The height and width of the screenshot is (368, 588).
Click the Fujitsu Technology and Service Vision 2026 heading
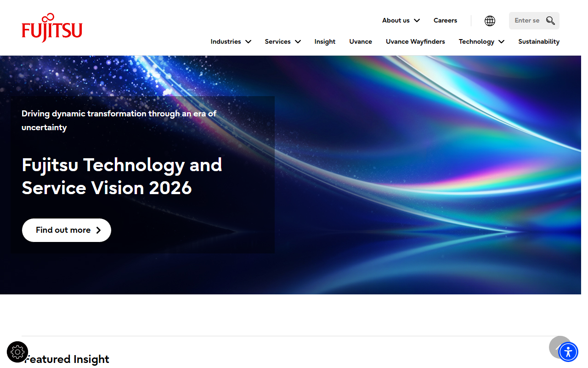[x=122, y=176]
